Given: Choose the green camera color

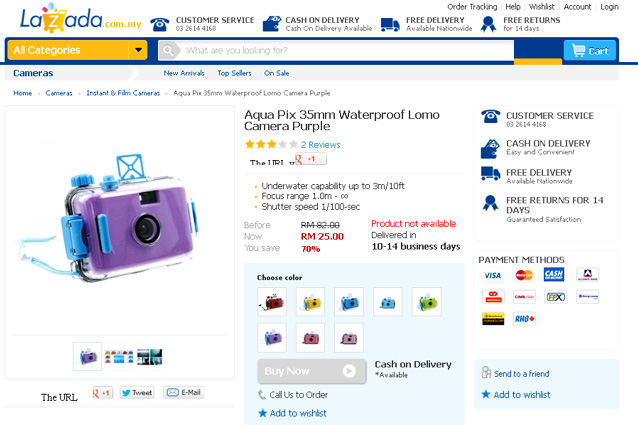Looking at the screenshot, I should [x=426, y=301].
